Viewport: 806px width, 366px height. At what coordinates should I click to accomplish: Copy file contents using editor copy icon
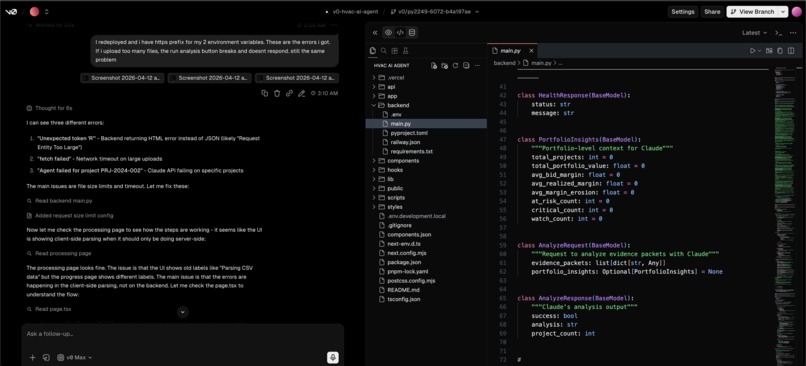[780, 50]
